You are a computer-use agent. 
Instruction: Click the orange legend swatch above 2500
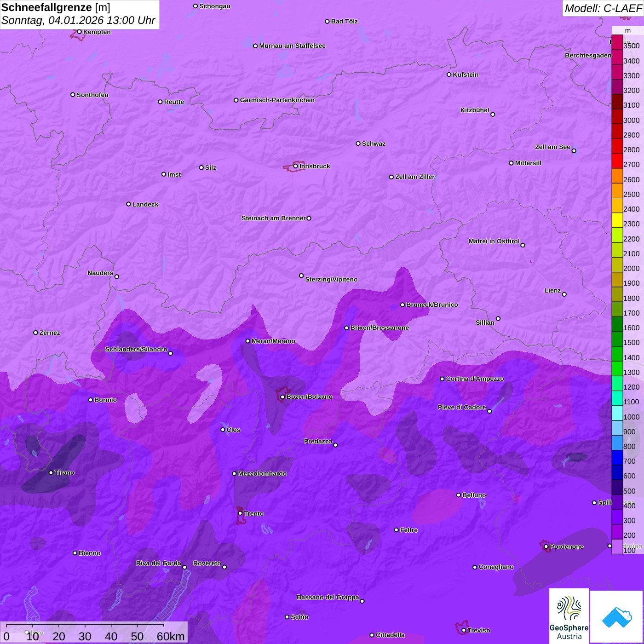tap(617, 190)
